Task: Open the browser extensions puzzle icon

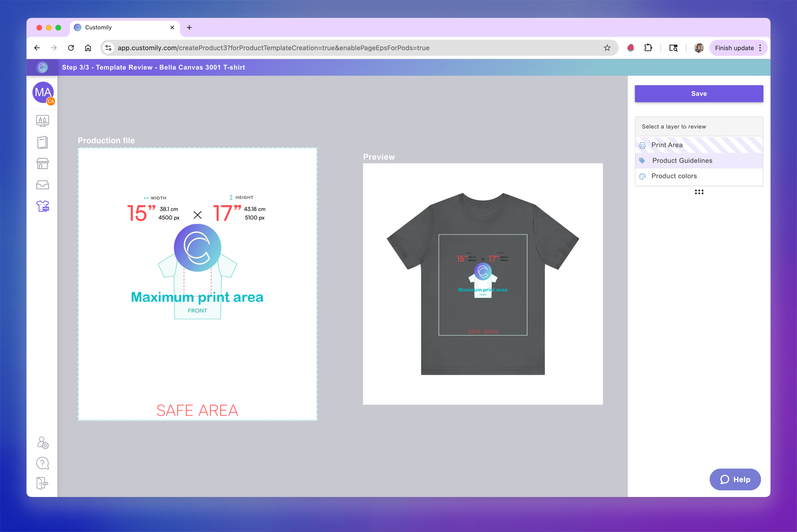Action: (x=648, y=48)
